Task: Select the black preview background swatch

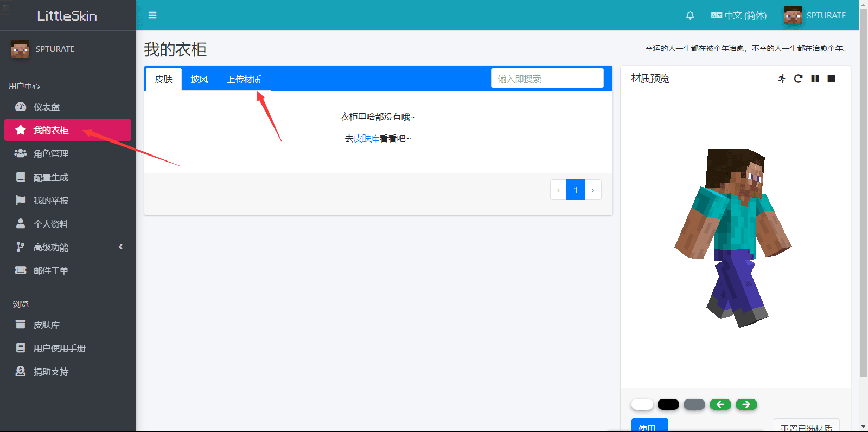Action: pos(668,404)
